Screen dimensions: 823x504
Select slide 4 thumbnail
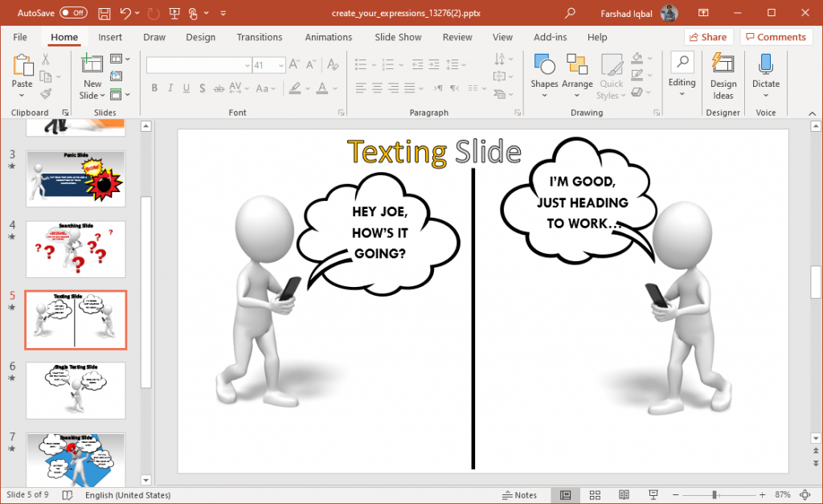tap(76, 249)
